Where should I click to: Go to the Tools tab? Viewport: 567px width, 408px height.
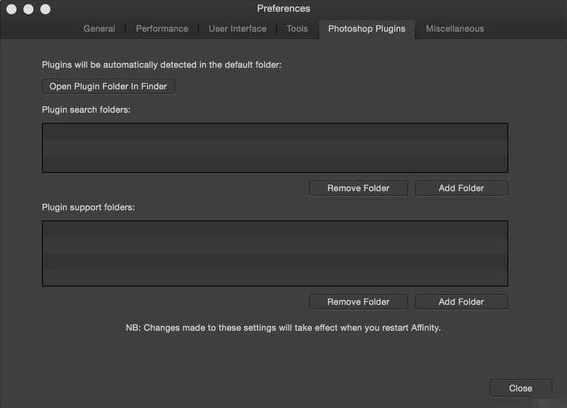coord(297,29)
